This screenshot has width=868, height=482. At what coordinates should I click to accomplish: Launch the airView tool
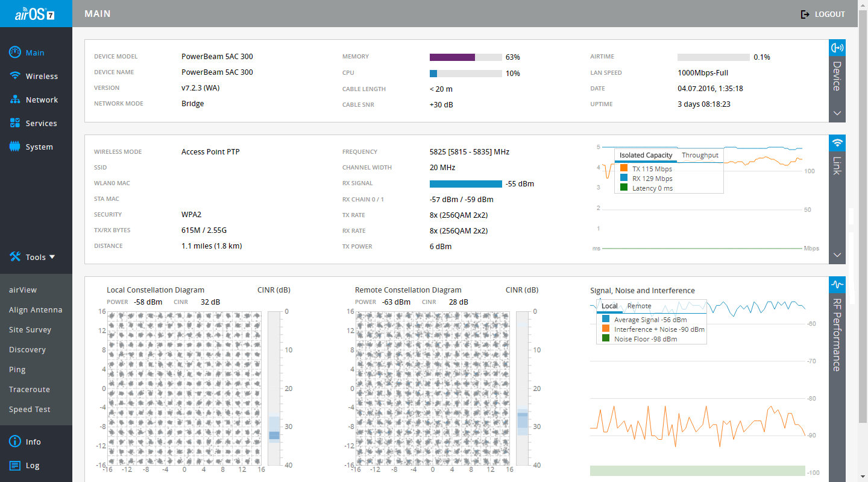pos(23,290)
